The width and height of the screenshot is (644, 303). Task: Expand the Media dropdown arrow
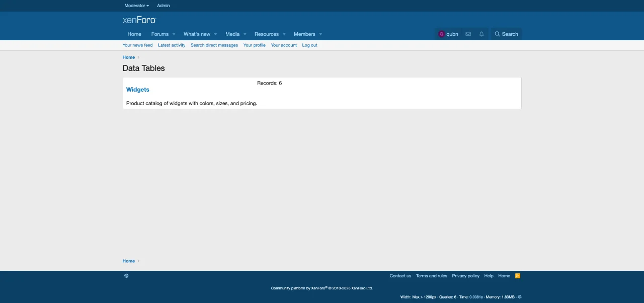tap(245, 34)
